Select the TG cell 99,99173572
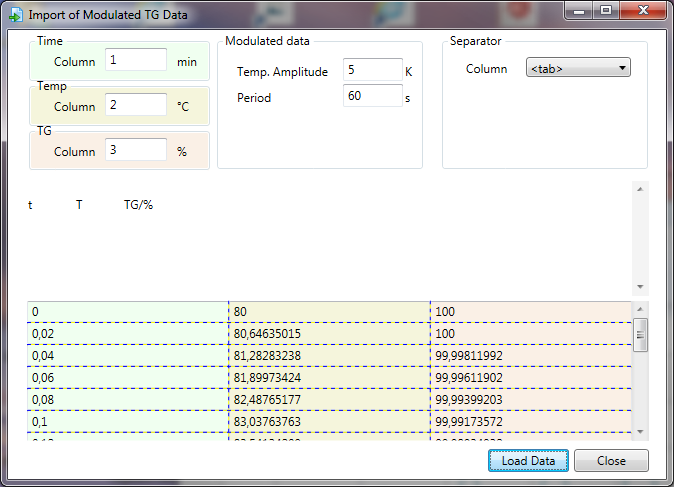674x487 pixels. coord(531,421)
